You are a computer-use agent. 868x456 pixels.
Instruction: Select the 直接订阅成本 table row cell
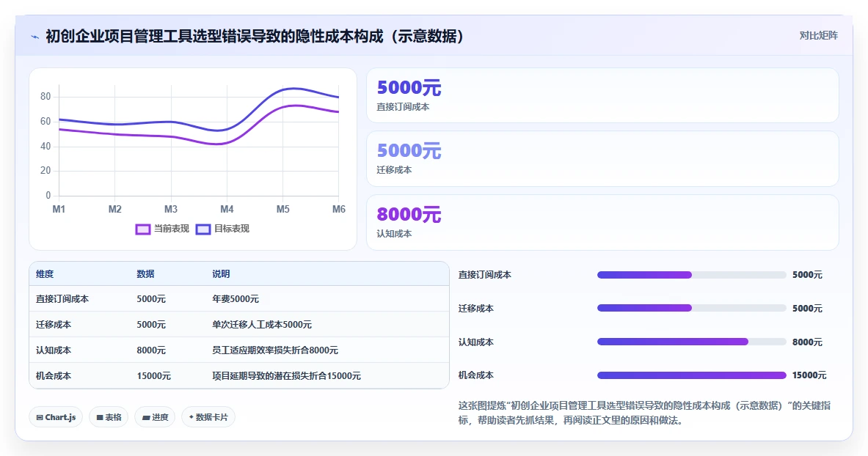click(62, 299)
